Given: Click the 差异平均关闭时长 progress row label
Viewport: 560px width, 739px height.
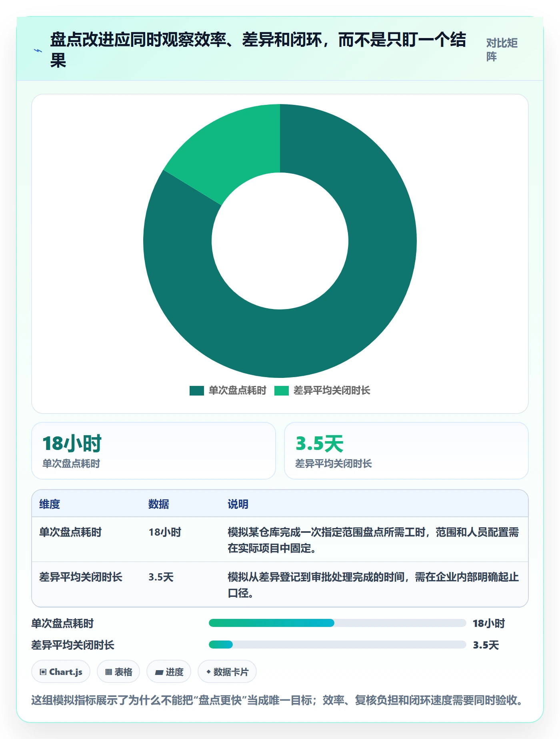Looking at the screenshot, I should 73,645.
